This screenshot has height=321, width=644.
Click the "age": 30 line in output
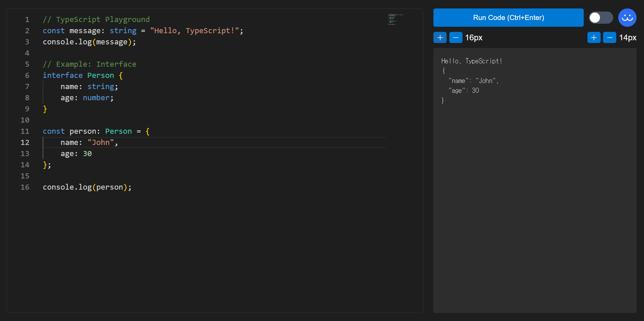pyautogui.click(x=464, y=90)
